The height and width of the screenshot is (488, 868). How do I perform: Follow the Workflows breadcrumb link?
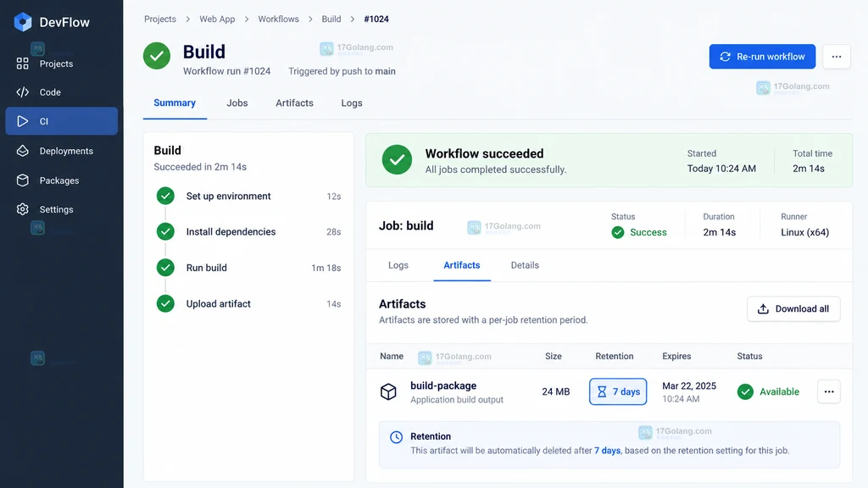[x=278, y=19]
